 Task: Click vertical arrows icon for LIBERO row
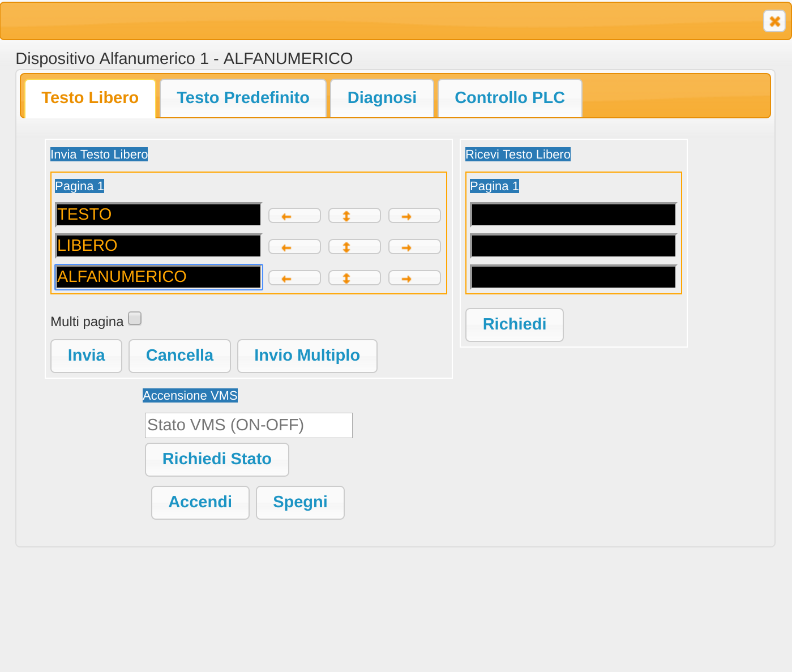click(354, 247)
